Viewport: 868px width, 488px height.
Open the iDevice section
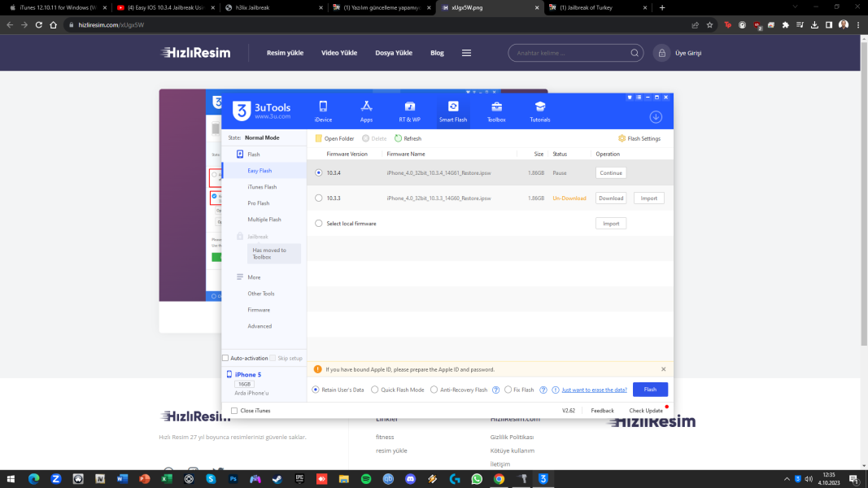click(x=323, y=111)
